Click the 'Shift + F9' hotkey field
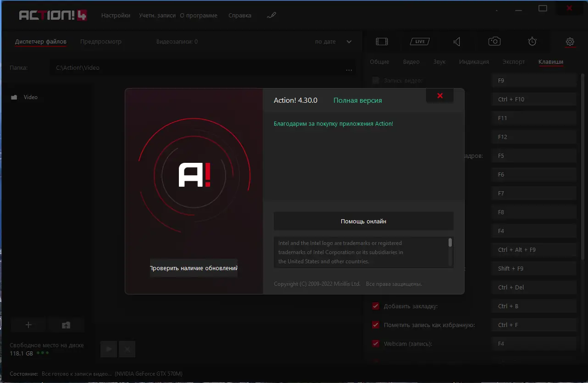 point(534,268)
